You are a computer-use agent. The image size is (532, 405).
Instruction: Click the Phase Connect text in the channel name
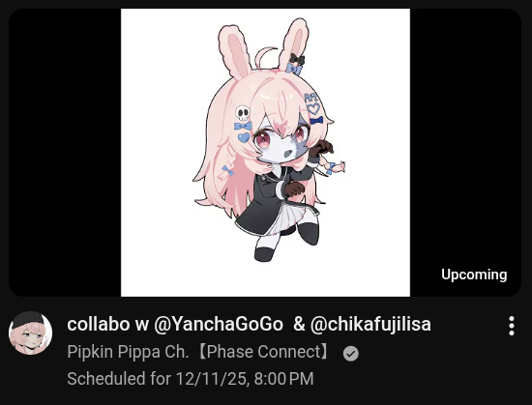[x=262, y=352]
